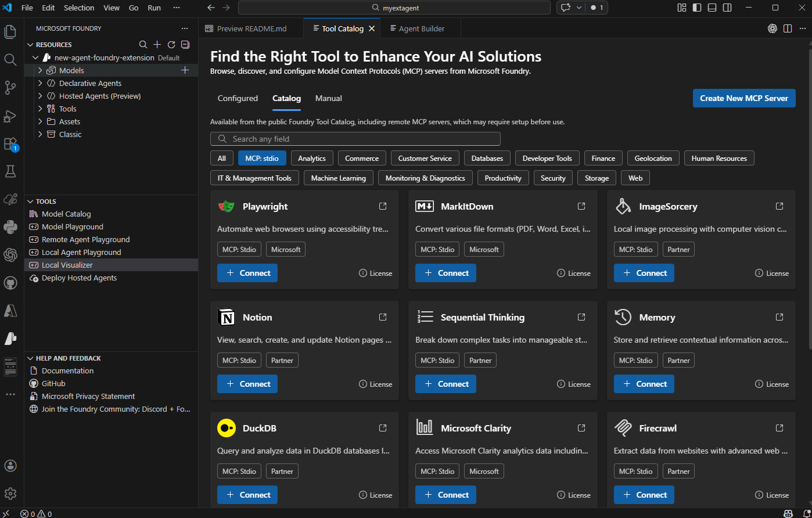Open the Source Control view icon
Image resolution: width=812 pixels, height=518 pixels.
click(x=10, y=88)
